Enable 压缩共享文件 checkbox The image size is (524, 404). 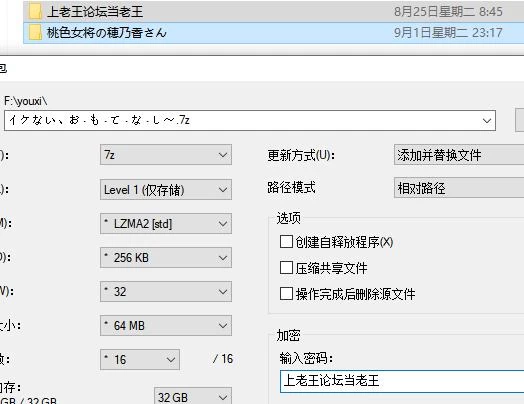286,268
